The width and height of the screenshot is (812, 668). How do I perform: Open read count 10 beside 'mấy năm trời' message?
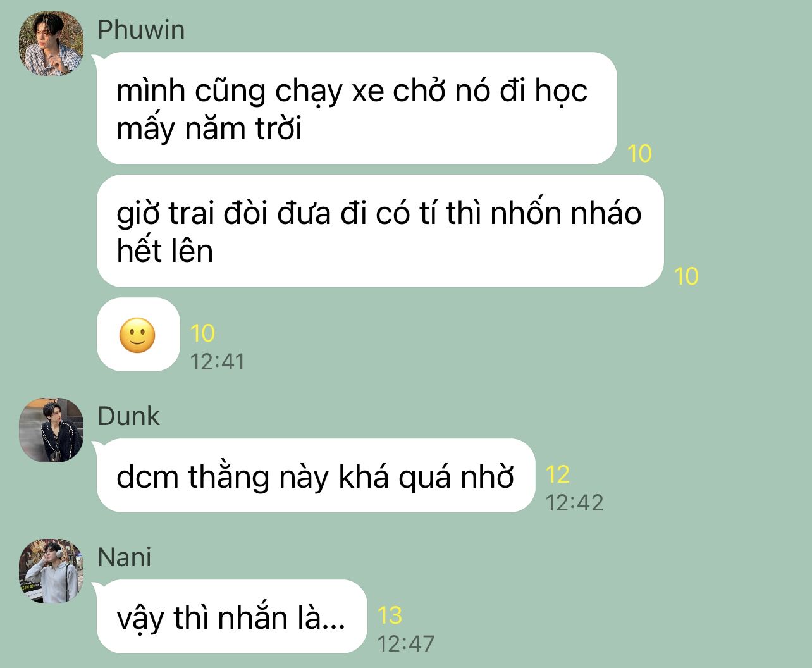[639, 154]
